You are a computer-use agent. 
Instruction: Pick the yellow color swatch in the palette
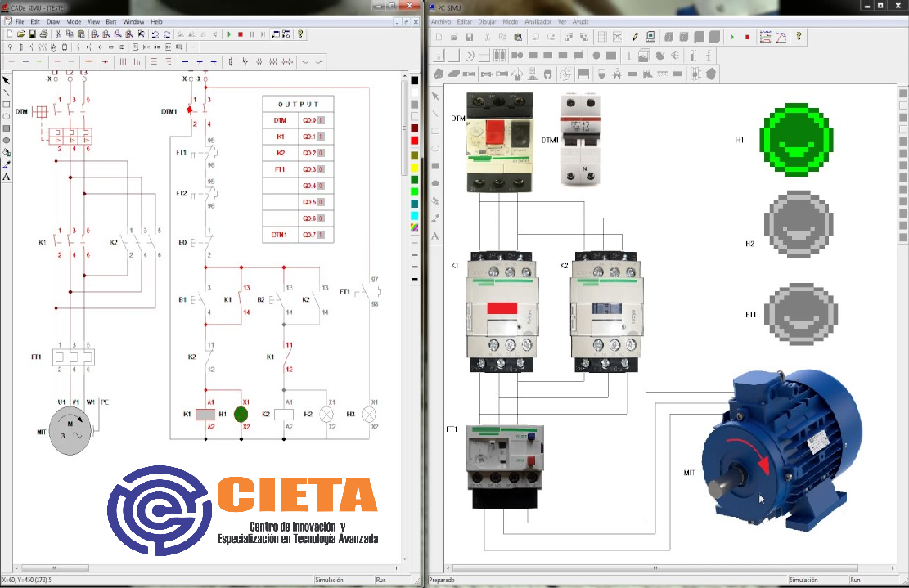click(x=415, y=168)
